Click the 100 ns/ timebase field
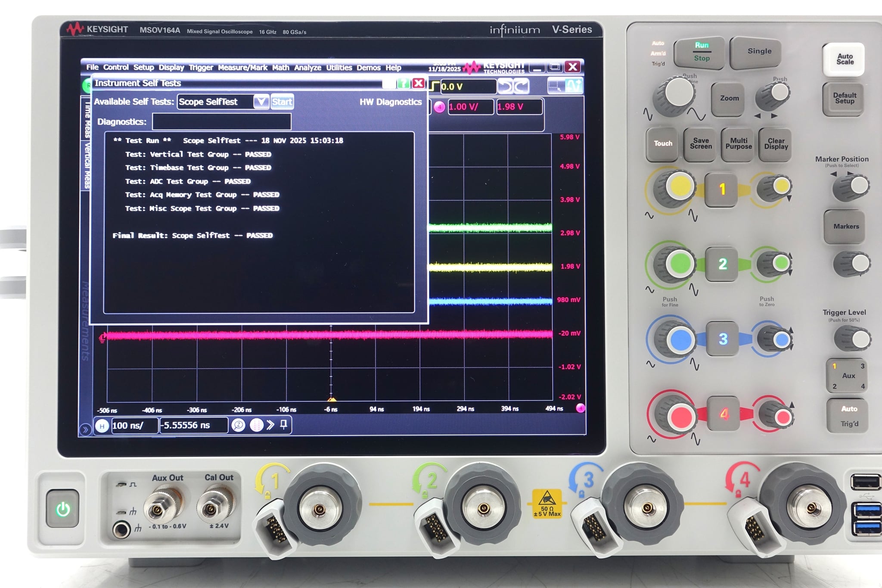 (x=134, y=426)
